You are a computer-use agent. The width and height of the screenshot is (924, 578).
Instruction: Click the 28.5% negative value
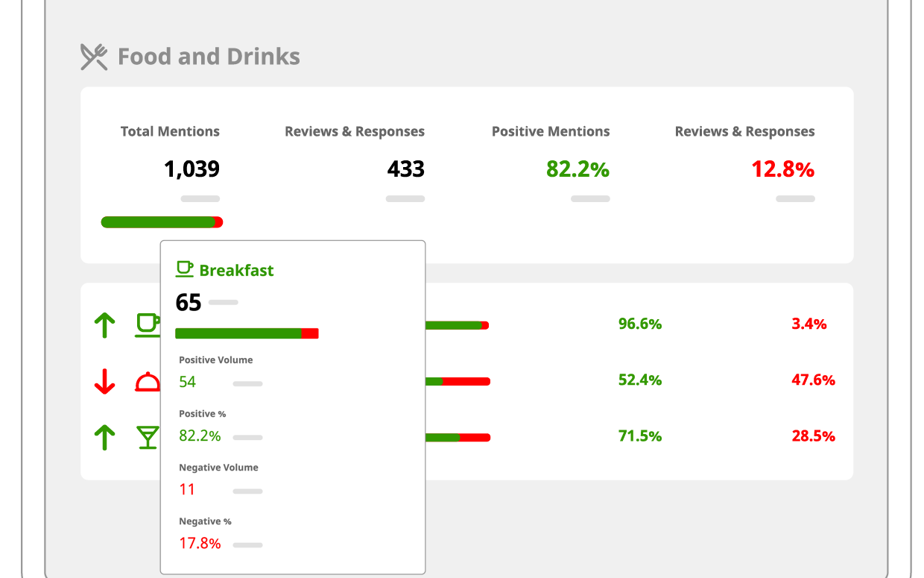[x=813, y=436]
